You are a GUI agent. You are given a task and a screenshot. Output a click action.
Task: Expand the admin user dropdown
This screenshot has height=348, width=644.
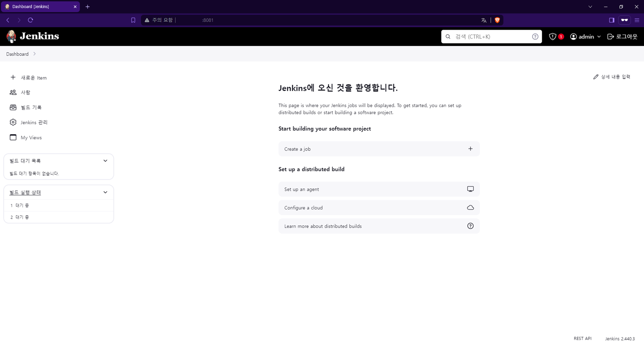(585, 36)
